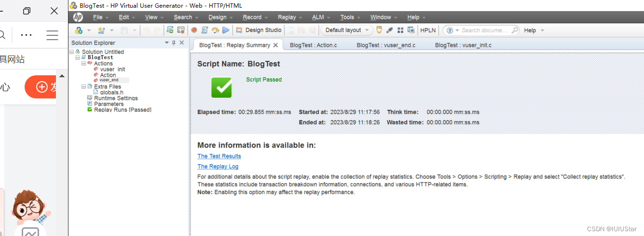The width and height of the screenshot is (644, 236).
Task: Collapse the Solution Untitled tree node
Action: click(x=72, y=52)
